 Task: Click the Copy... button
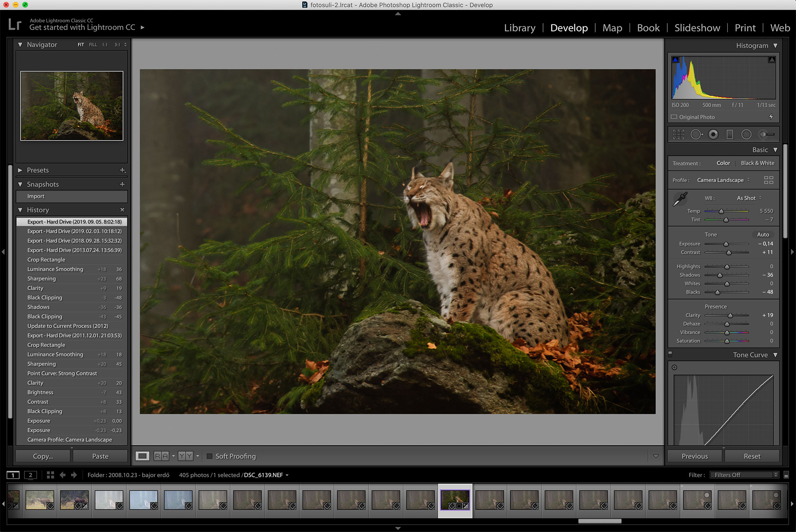pyautogui.click(x=43, y=456)
